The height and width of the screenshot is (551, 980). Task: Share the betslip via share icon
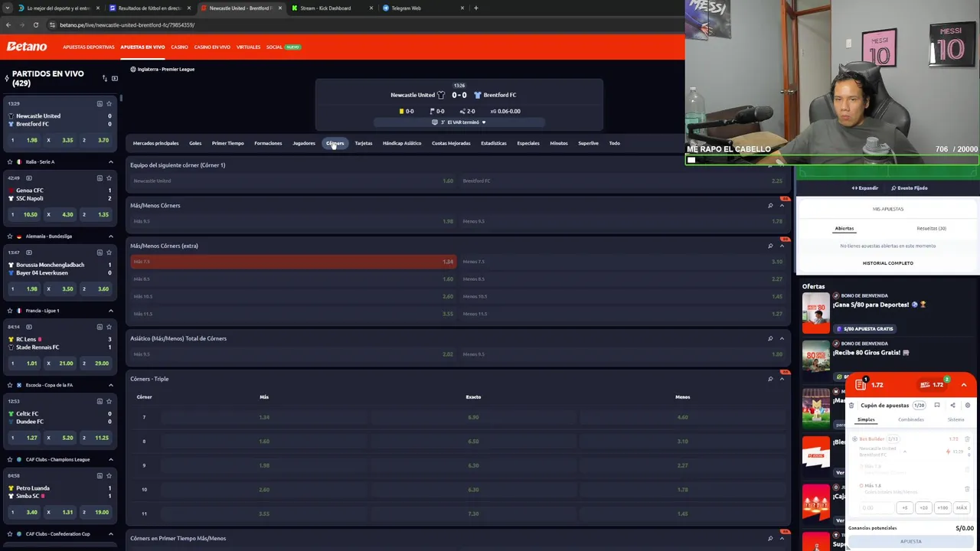pyautogui.click(x=952, y=406)
